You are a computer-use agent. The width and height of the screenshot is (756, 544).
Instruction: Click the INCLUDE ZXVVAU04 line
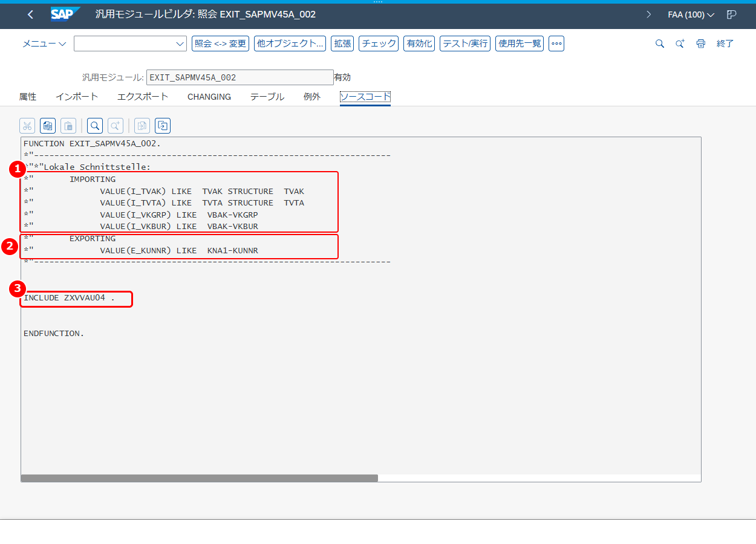click(x=69, y=297)
